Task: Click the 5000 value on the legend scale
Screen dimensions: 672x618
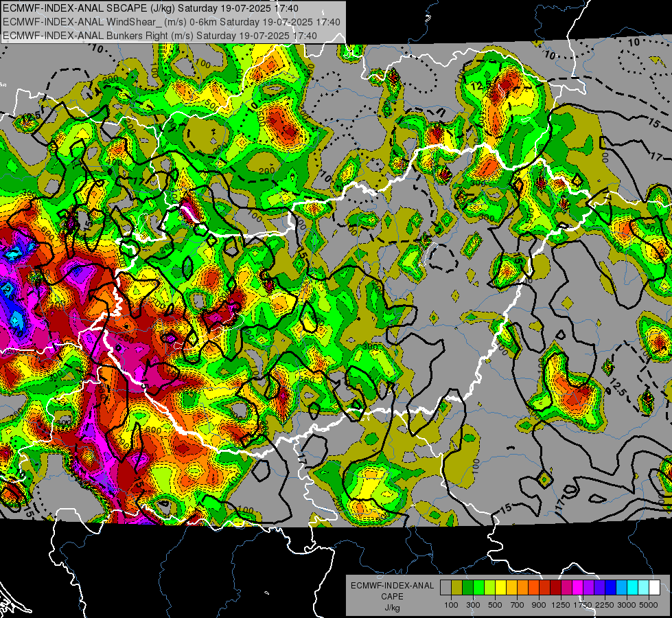Action: [x=649, y=605]
